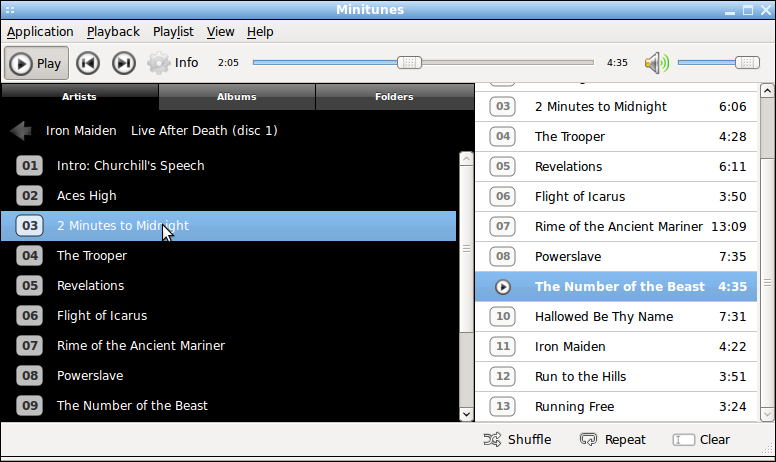
Task: Click playlist row Running Free 3:24
Action: (616, 407)
